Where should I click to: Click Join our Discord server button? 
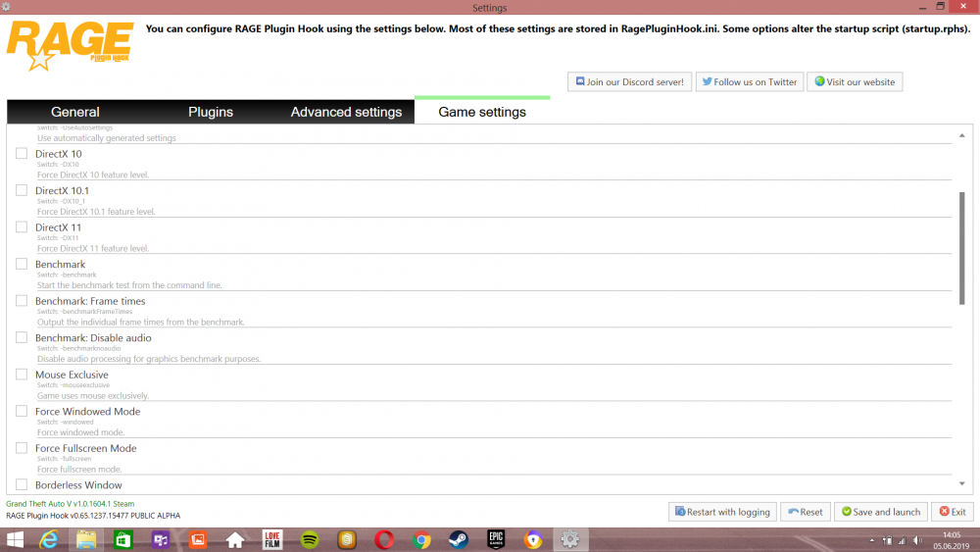point(629,82)
